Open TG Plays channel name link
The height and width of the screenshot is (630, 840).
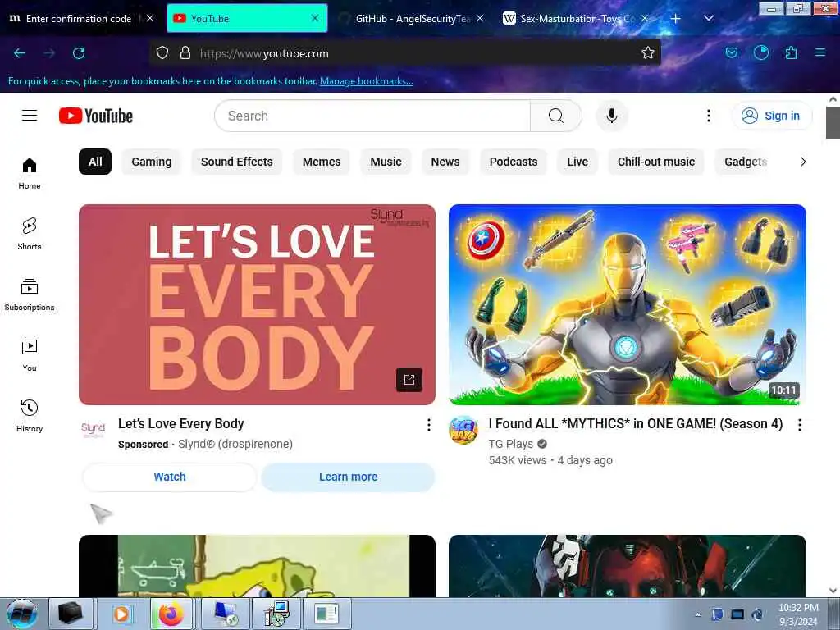(510, 444)
